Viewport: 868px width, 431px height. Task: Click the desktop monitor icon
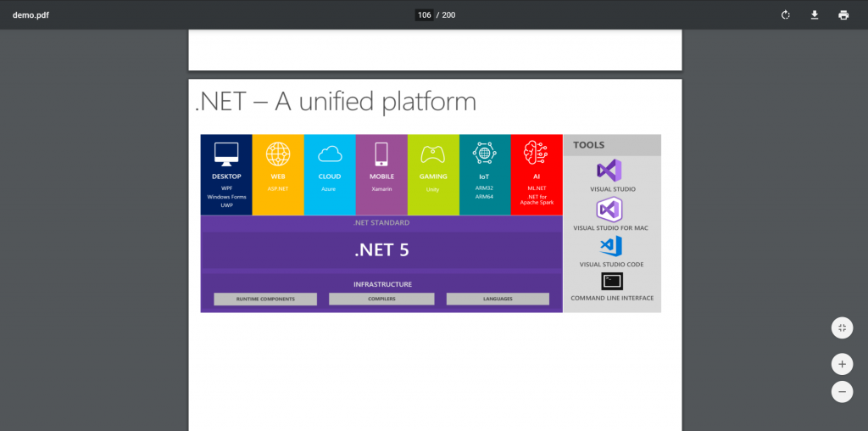click(x=226, y=154)
